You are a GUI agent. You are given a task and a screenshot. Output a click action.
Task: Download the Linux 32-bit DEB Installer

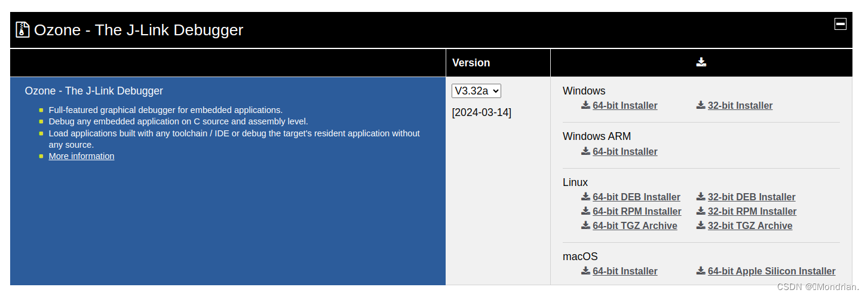[x=752, y=197]
